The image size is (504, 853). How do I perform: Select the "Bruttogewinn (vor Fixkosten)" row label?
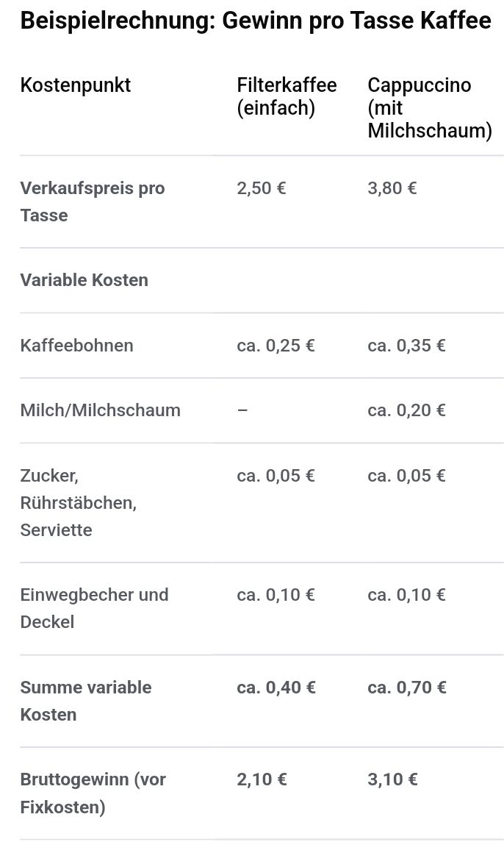(93, 793)
